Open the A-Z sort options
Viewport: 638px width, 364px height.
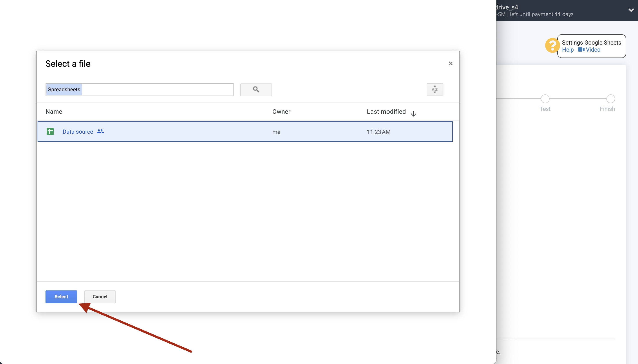(435, 89)
